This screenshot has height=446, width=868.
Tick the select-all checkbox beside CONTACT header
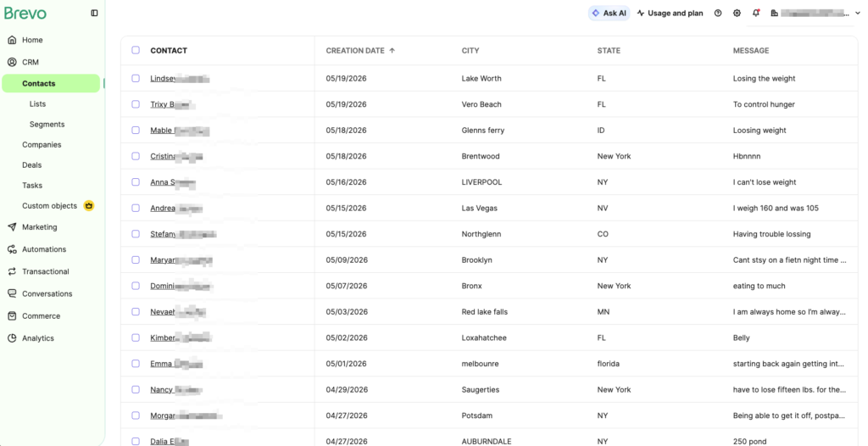(x=136, y=50)
